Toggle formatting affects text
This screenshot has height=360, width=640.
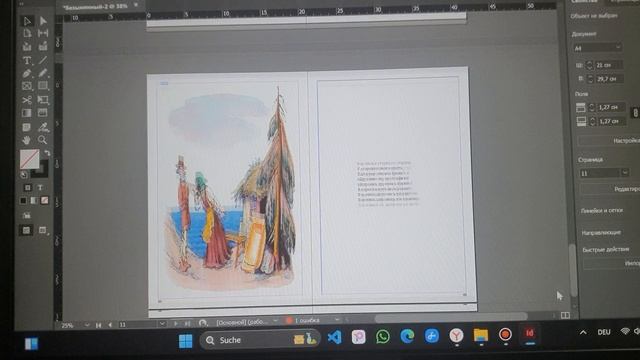(40, 188)
